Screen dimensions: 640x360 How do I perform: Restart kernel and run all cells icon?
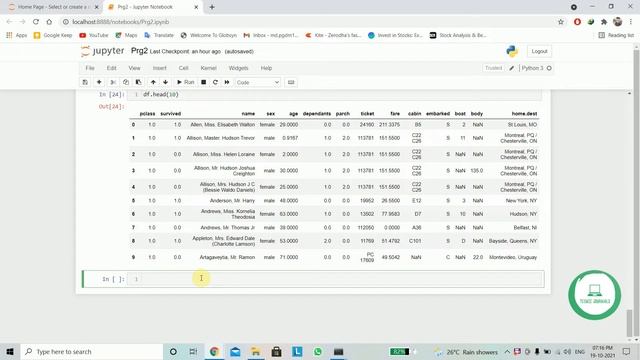pyautogui.click(x=227, y=82)
